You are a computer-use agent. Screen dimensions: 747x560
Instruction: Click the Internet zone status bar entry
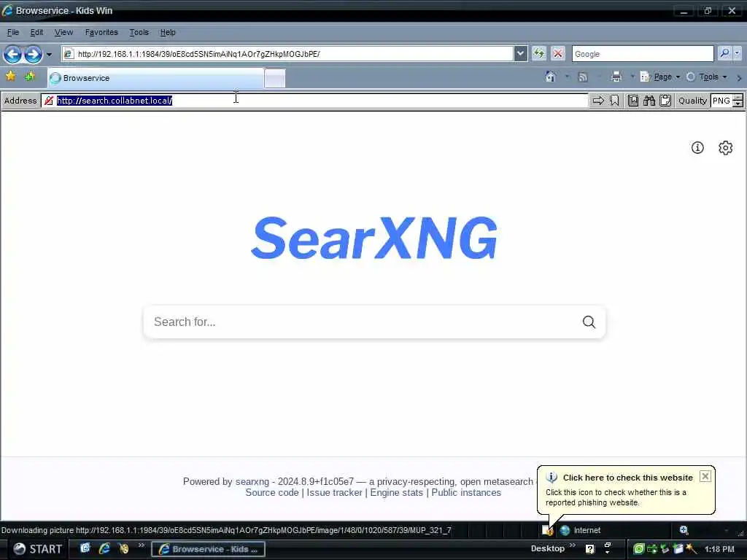point(580,530)
